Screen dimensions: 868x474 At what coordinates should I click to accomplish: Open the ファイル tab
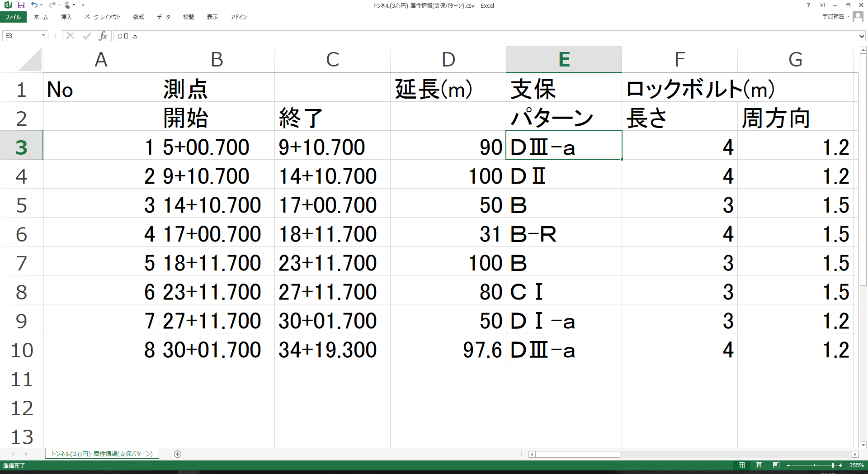(x=13, y=17)
